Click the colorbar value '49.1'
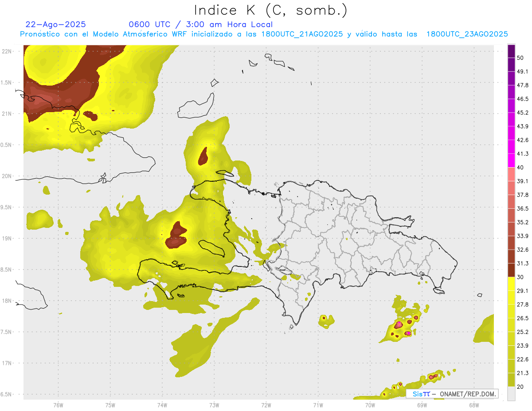 (523, 72)
